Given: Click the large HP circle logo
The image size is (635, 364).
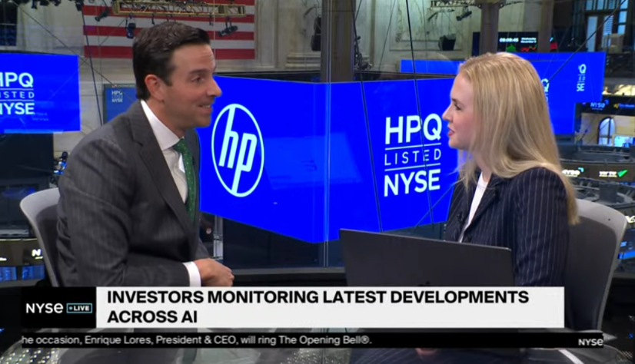Looking at the screenshot, I should (238, 151).
